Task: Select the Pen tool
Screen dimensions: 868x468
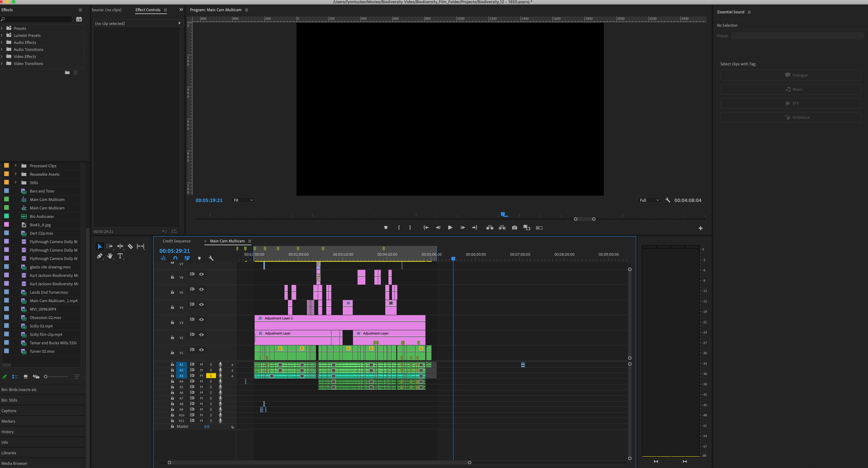Action: (x=99, y=256)
